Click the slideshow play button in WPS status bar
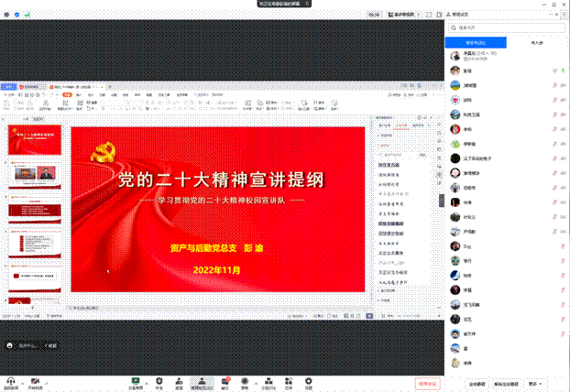Image resolution: width=570 pixels, height=392 pixels. (x=369, y=316)
